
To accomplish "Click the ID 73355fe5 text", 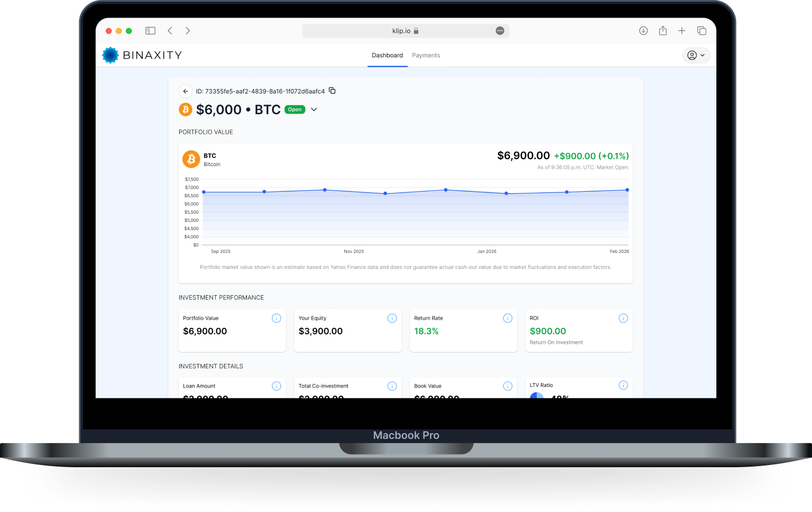I will 260,91.
